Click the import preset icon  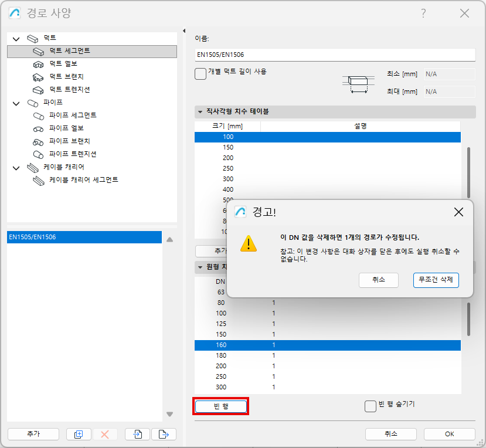[137, 435]
